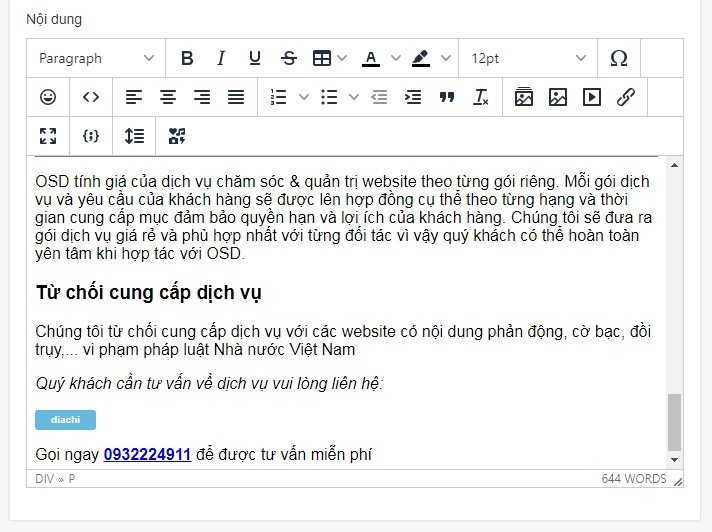Click the blue diachi button
The image size is (712, 532).
65,420
